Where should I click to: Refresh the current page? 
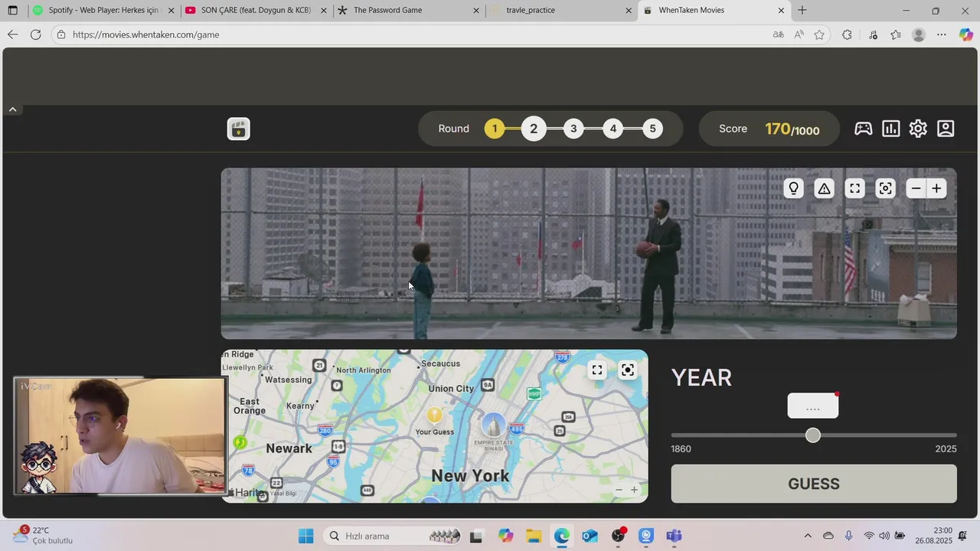[x=35, y=34]
